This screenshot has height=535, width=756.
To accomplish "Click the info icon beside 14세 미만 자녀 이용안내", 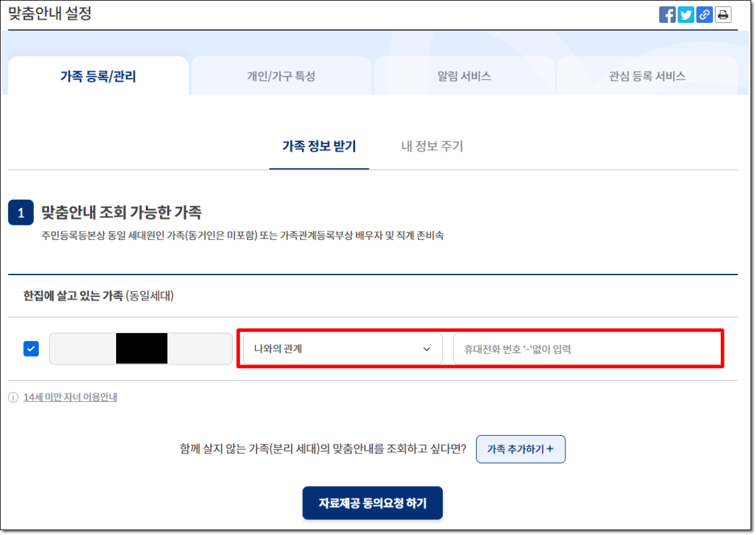I will [13, 398].
